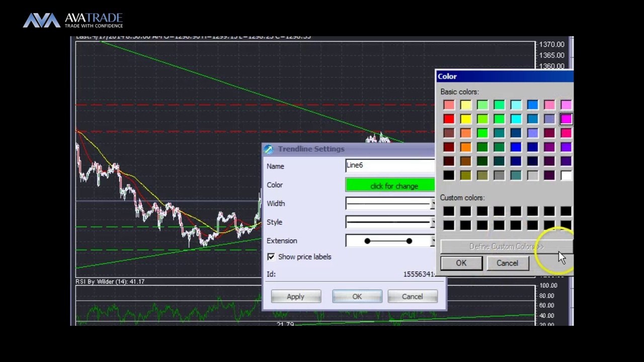The height and width of the screenshot is (362, 644).
Task: Click OK in the Color dialog
Action: tap(461, 263)
